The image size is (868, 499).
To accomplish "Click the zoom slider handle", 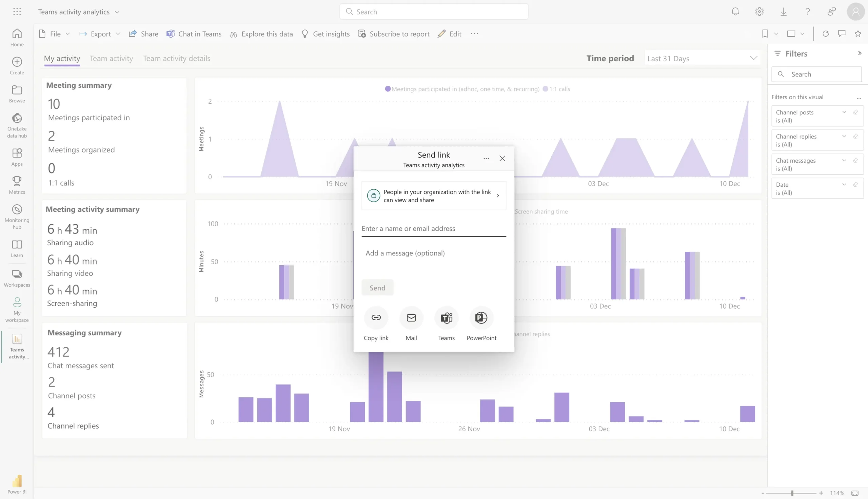I will (792, 493).
